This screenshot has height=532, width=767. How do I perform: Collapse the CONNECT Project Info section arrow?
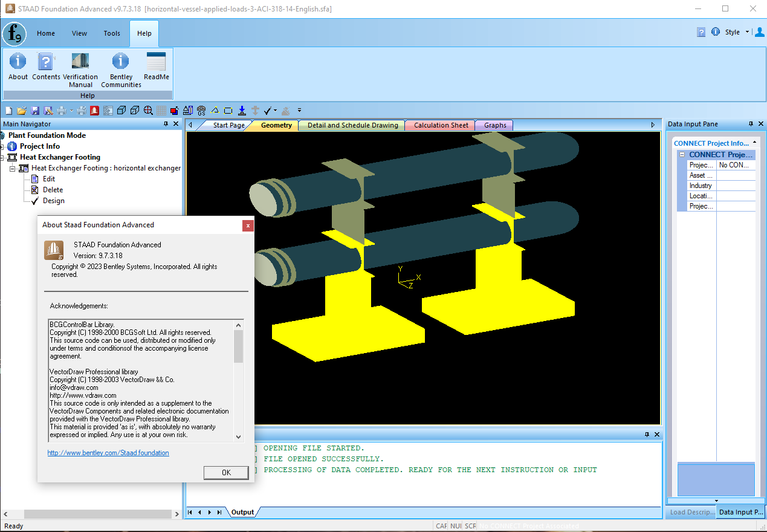(x=753, y=143)
